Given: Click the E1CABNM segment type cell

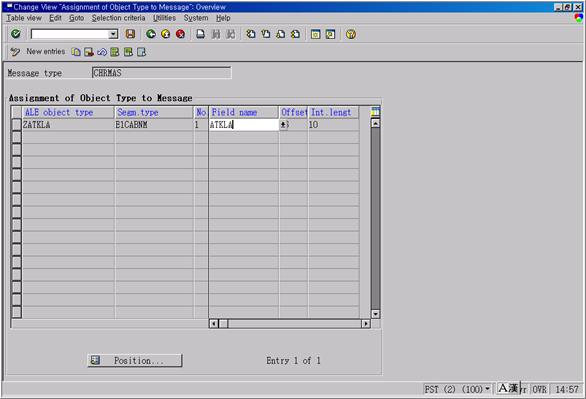Looking at the screenshot, I should click(154, 125).
